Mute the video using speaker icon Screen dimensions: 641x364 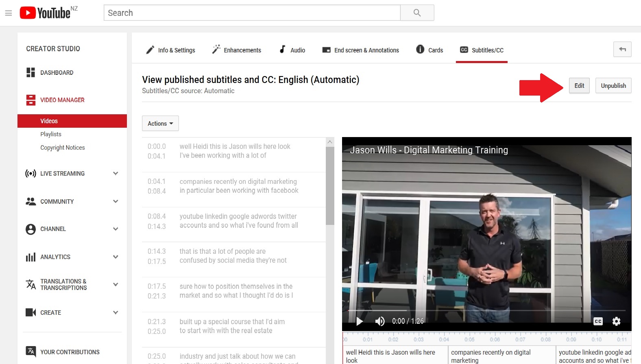pyautogui.click(x=380, y=321)
